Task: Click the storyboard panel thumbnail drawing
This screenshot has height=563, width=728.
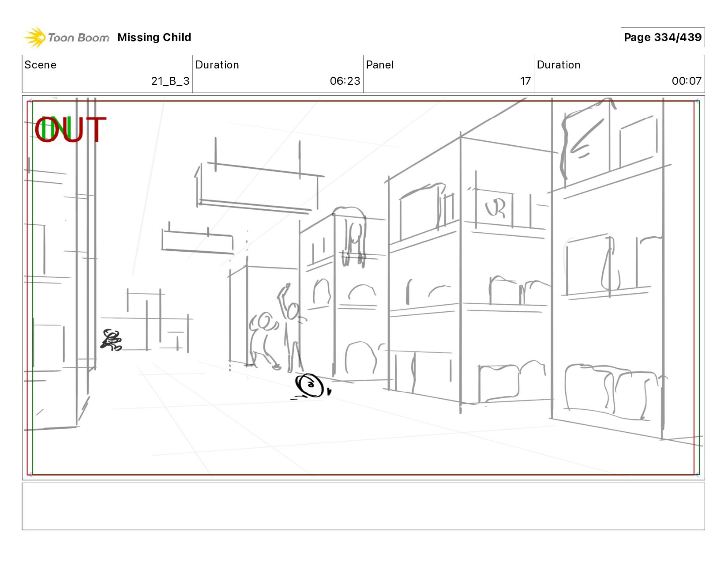Action: (x=364, y=288)
